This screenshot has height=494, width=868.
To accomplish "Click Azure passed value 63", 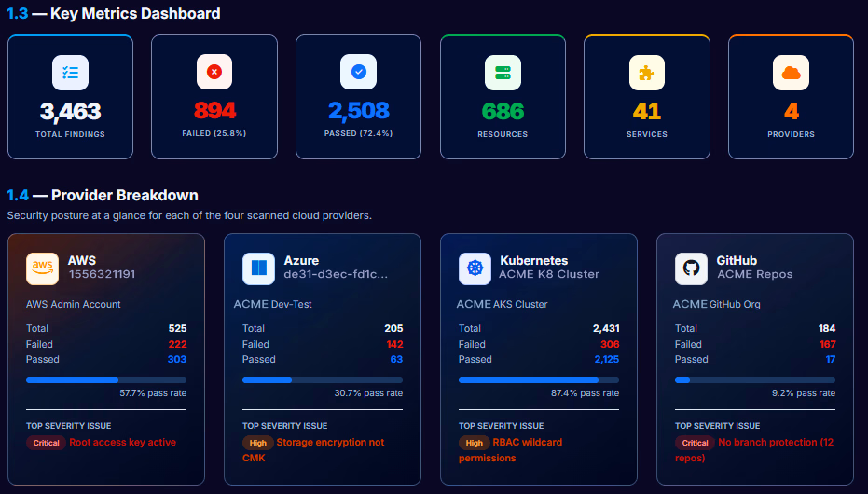I will pyautogui.click(x=396, y=359).
